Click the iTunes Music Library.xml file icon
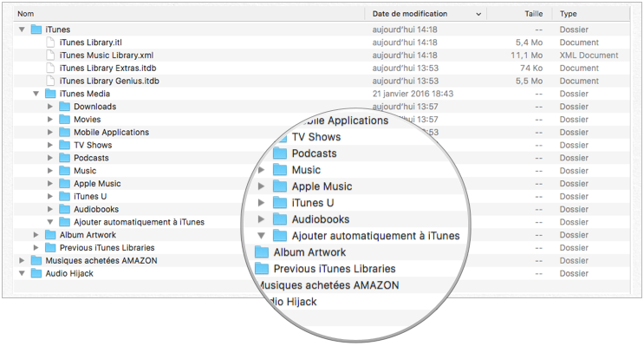 tap(50, 55)
